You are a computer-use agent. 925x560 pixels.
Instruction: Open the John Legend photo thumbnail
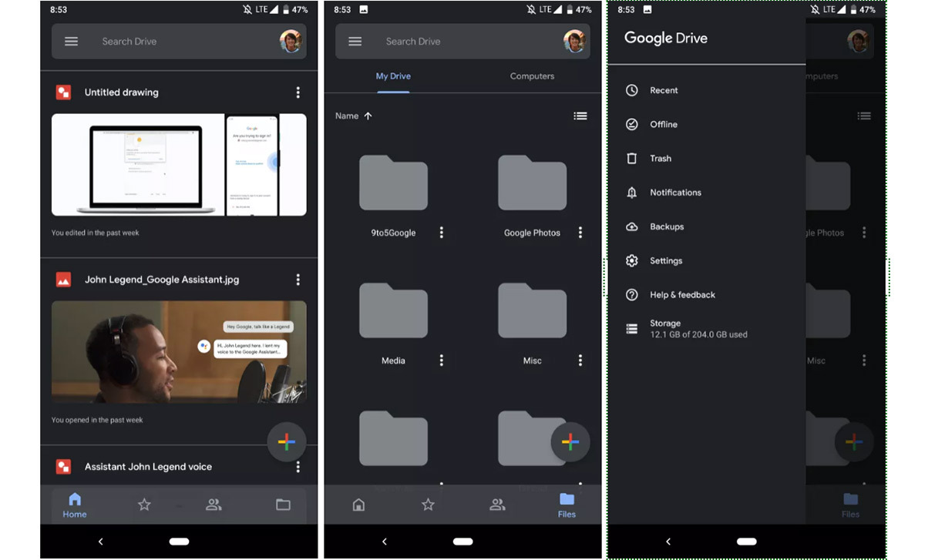tap(179, 351)
